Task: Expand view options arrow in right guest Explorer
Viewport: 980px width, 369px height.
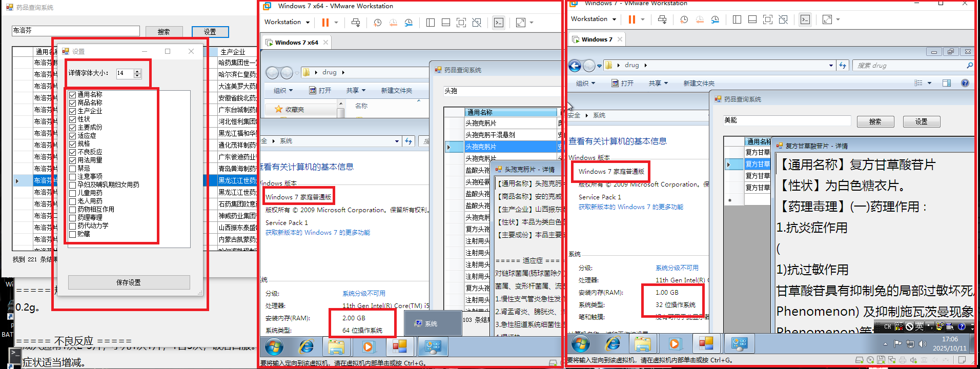Action: (x=929, y=83)
